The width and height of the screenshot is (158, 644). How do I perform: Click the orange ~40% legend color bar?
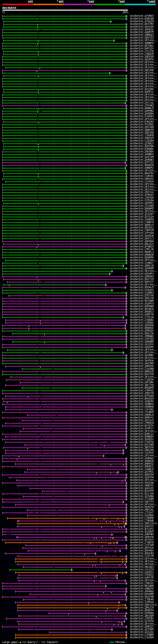click(48, 4)
